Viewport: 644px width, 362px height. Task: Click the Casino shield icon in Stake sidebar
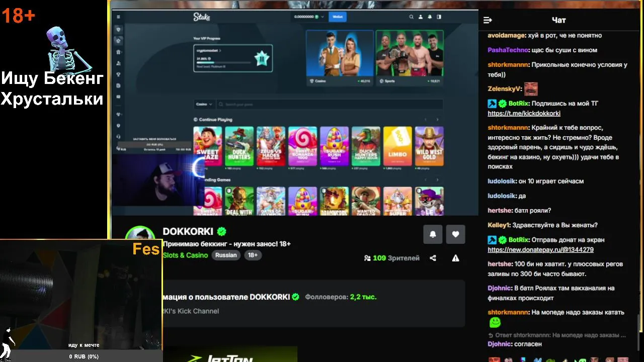tap(118, 30)
